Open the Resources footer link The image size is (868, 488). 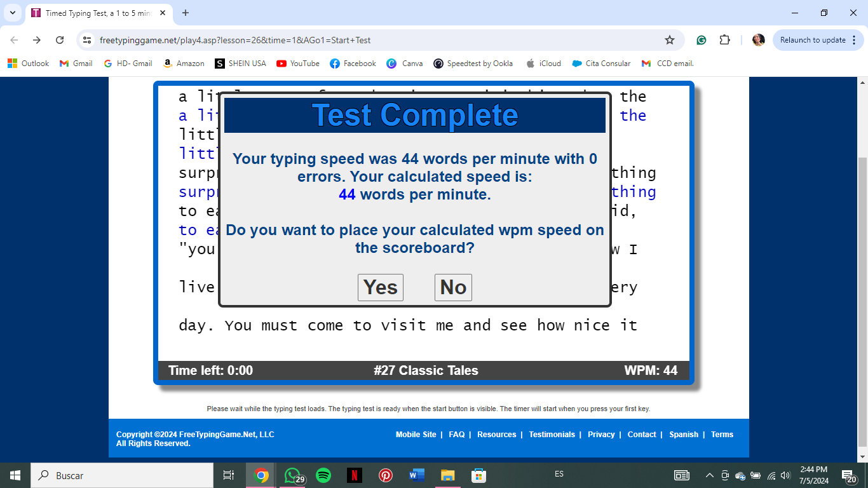coord(496,435)
